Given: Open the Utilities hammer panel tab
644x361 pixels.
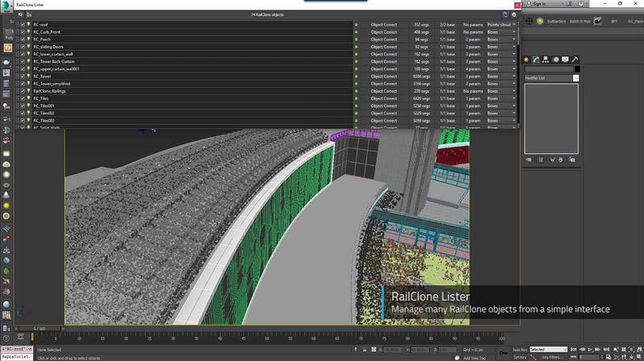Looking at the screenshot, I should [x=575, y=60].
